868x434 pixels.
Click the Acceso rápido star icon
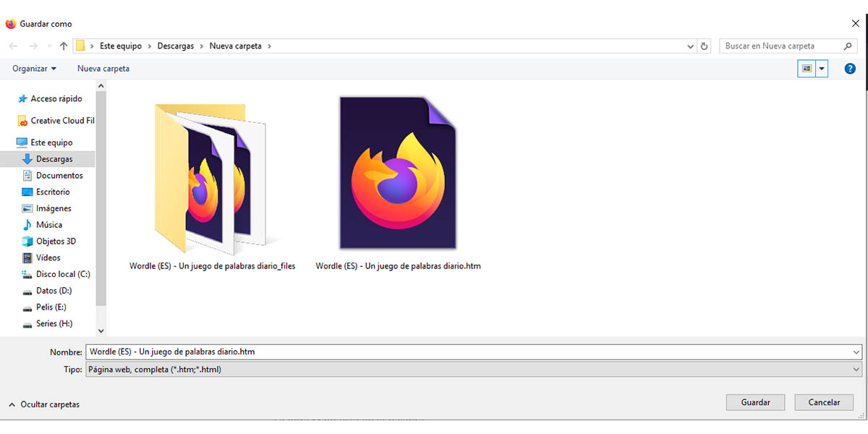(22, 99)
